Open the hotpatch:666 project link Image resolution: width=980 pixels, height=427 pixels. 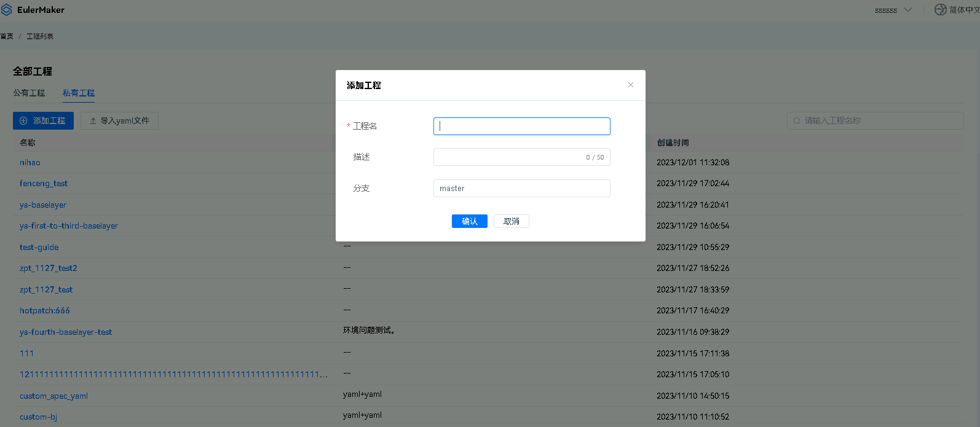[x=44, y=311]
